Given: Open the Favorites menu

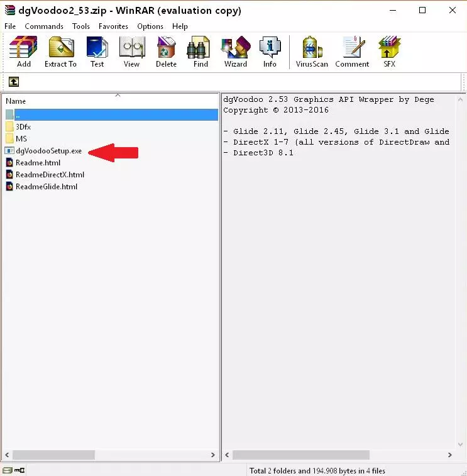Looking at the screenshot, I should click(113, 26).
